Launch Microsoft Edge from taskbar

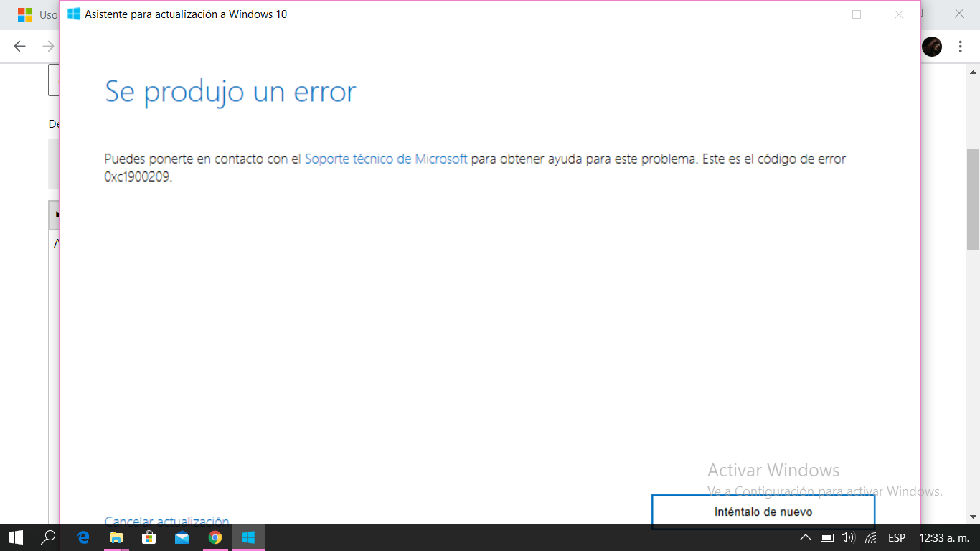click(x=83, y=537)
